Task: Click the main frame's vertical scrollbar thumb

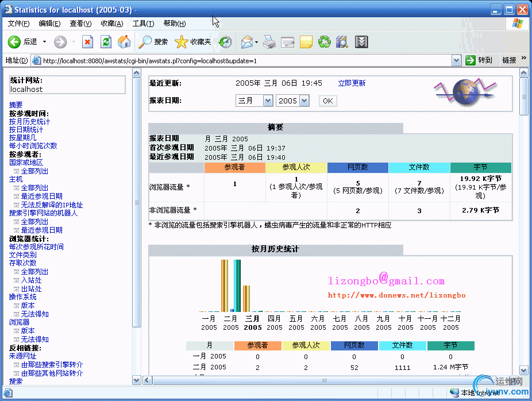Action: tap(523, 97)
